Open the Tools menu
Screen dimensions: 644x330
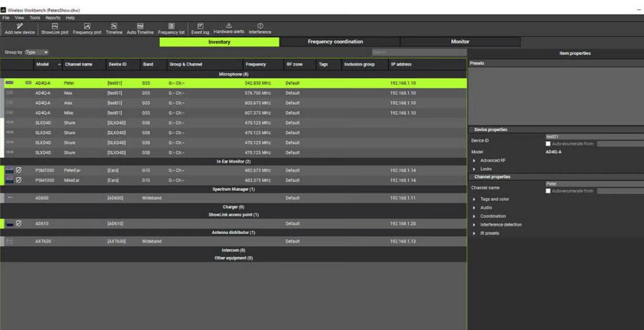point(35,18)
